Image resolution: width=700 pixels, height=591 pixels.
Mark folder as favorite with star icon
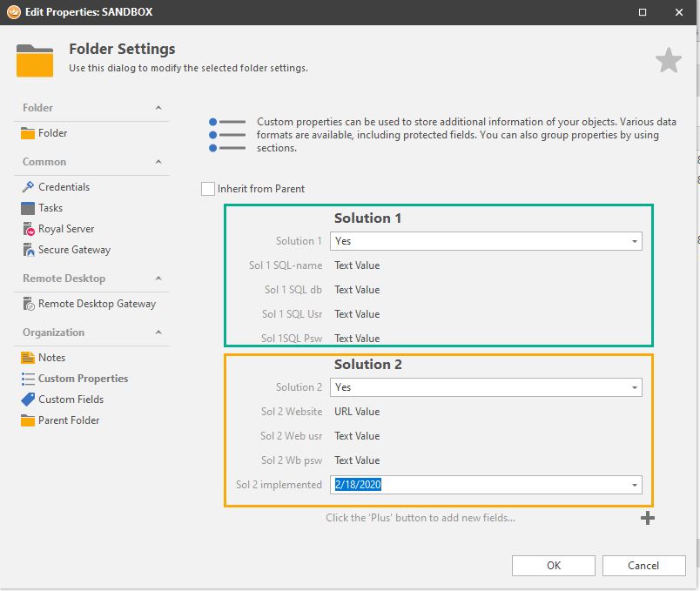pos(668,61)
